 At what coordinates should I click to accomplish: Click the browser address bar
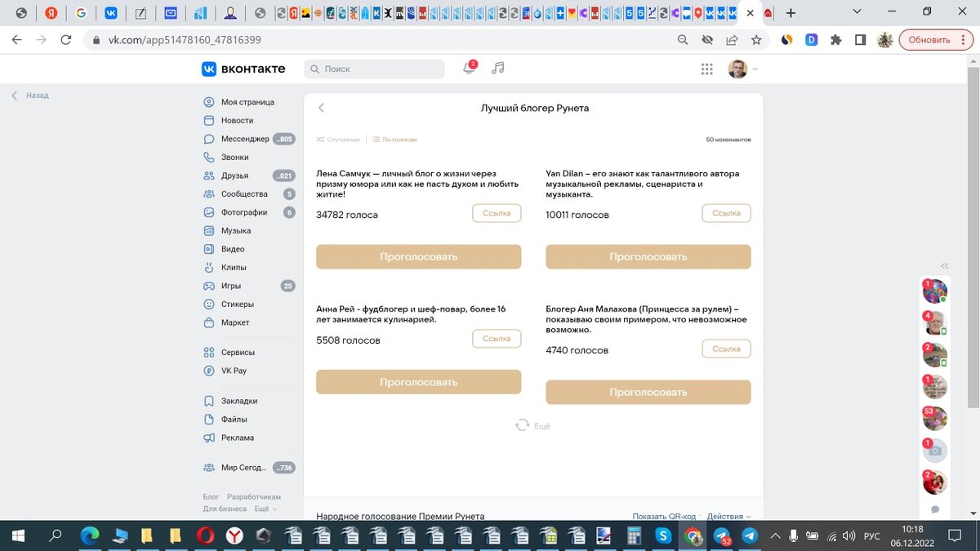click(382, 39)
